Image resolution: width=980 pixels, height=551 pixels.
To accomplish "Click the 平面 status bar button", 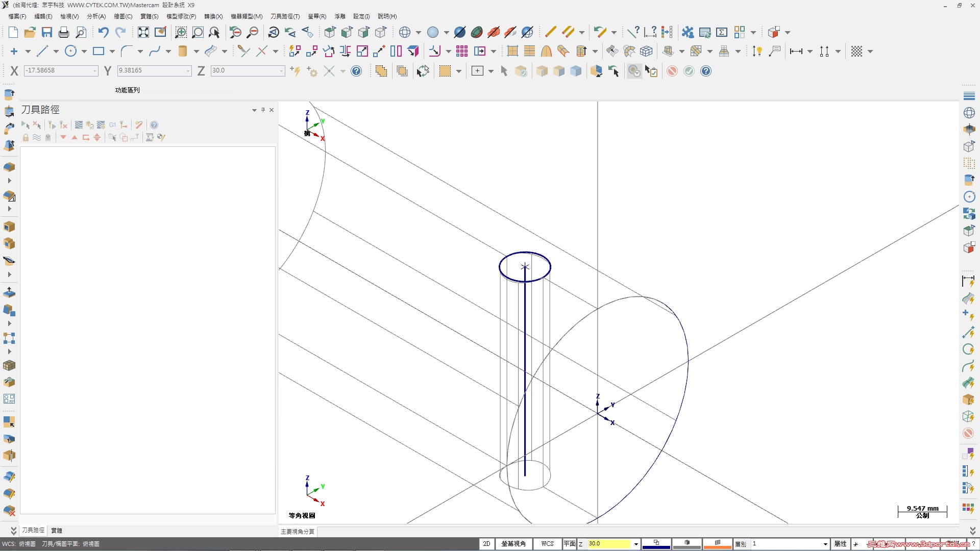I will tap(570, 544).
